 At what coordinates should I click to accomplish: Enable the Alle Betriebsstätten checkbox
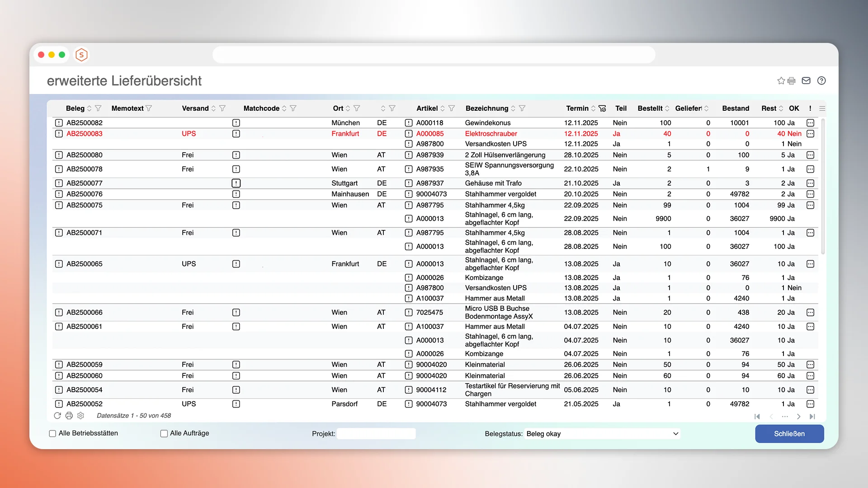click(x=52, y=433)
